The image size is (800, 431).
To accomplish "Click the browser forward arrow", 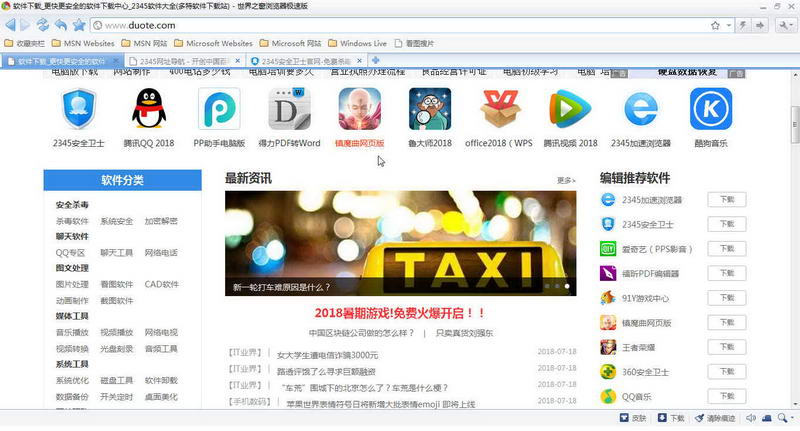I will pyautogui.click(x=25, y=24).
